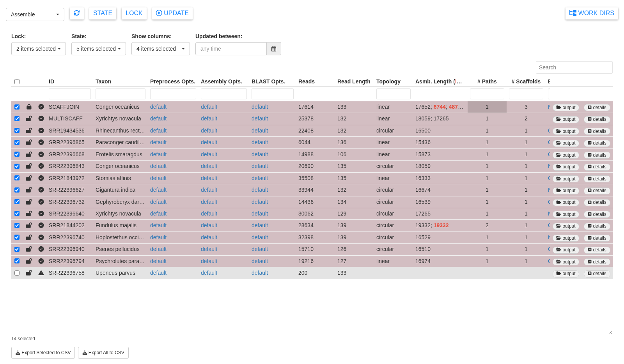Uncheck the SRR22396794 row checkbox
Viewport: 624px width, 364px height.
pyautogui.click(x=17, y=261)
